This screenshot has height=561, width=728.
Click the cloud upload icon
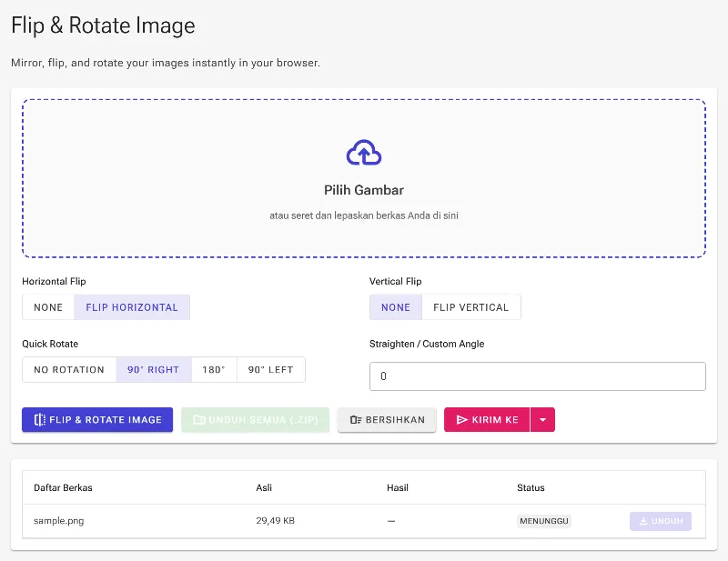click(x=363, y=152)
